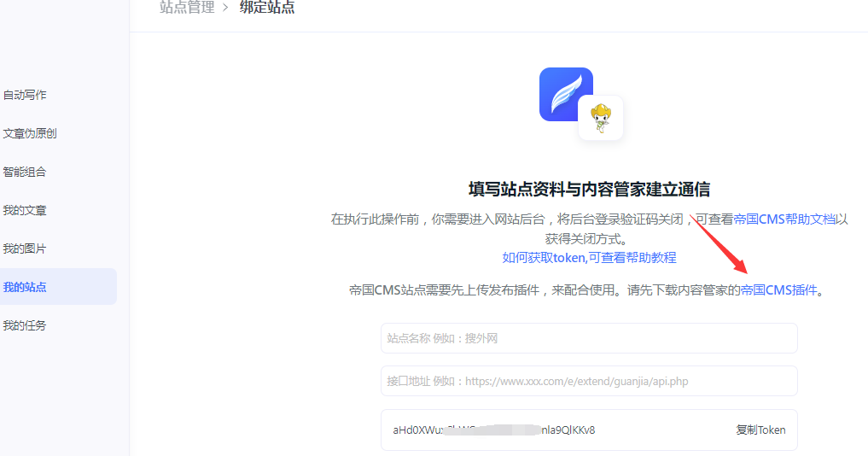Click the Empire CMS mascot icon
This screenshot has height=456, width=868.
pyautogui.click(x=601, y=118)
